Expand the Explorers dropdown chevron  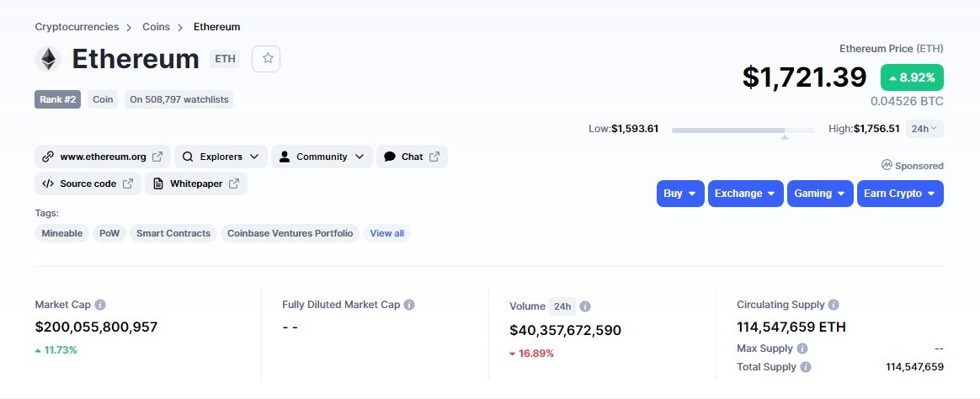click(x=254, y=157)
